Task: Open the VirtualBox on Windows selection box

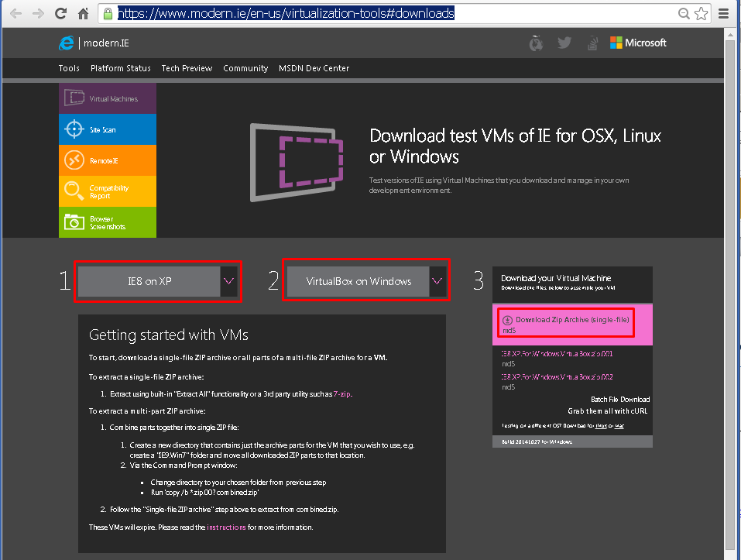Action: pos(358,281)
